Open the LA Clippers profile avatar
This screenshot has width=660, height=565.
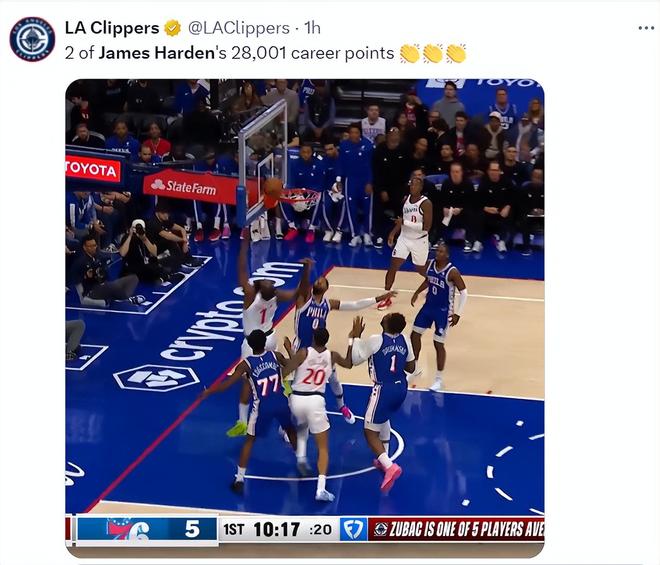point(32,39)
